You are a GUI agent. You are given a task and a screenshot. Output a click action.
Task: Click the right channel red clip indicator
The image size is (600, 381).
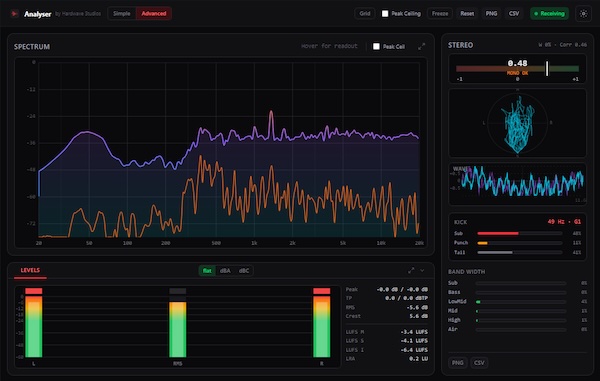click(x=321, y=291)
